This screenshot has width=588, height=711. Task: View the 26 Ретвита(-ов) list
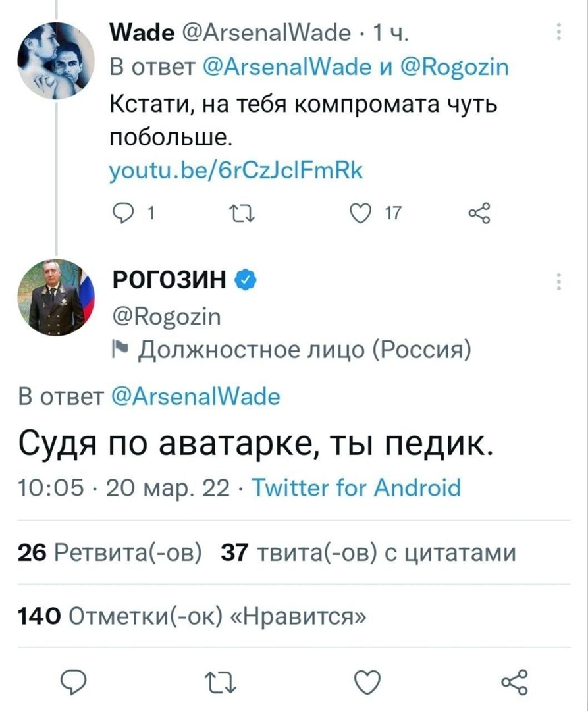(110, 552)
